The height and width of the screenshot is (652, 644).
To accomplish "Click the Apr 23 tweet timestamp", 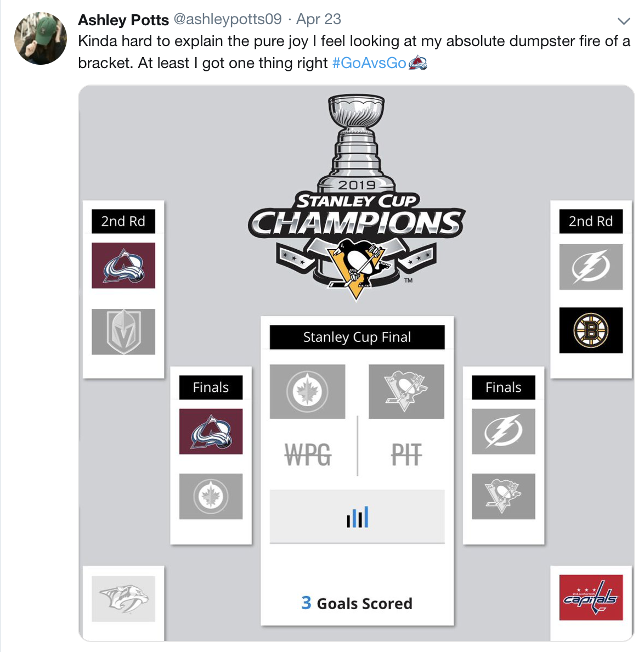I will coord(318,19).
